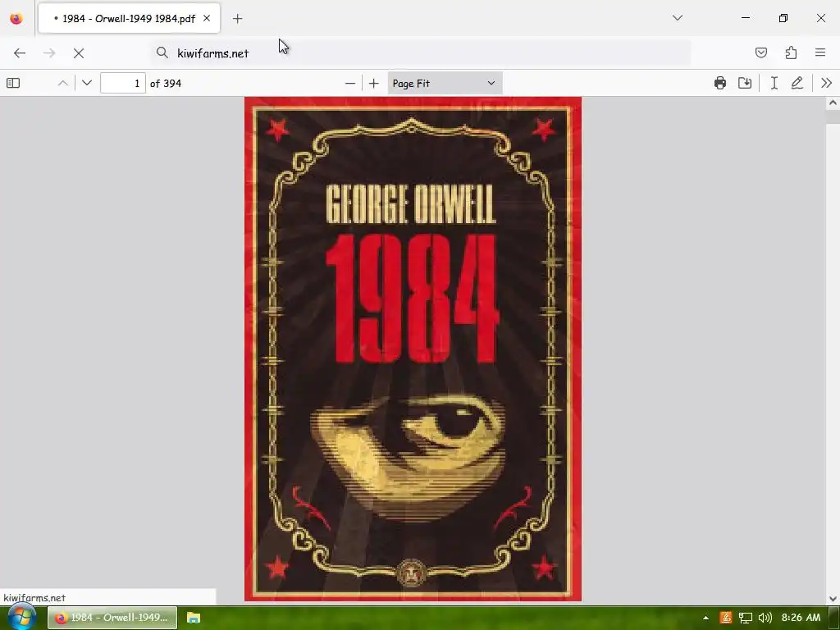Open the volume control tray icon
The height and width of the screenshot is (630, 840).
tap(765, 618)
